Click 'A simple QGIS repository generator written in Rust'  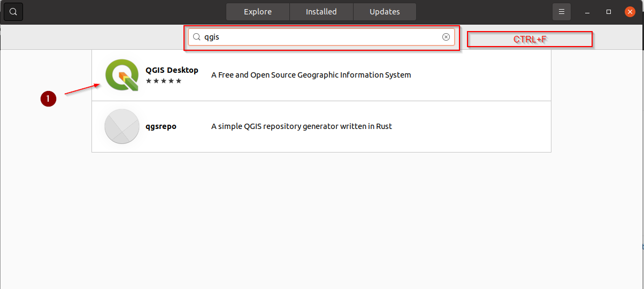tap(302, 126)
